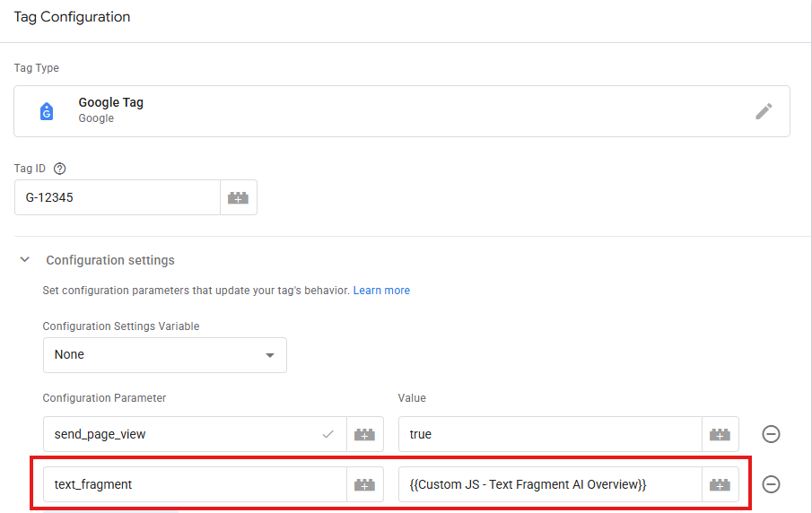Screen dimensions: 812x513
Task: Open the Tag ID help question mark
Action: [59, 169]
